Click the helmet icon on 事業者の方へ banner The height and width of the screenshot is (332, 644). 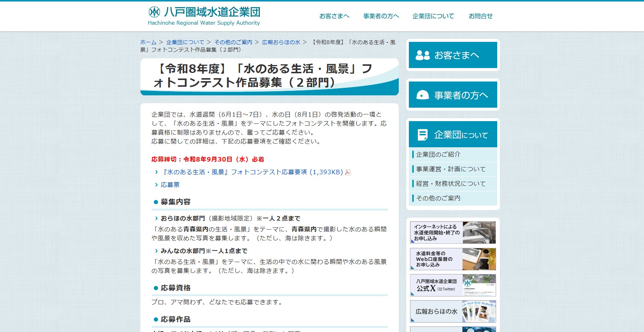click(x=423, y=95)
